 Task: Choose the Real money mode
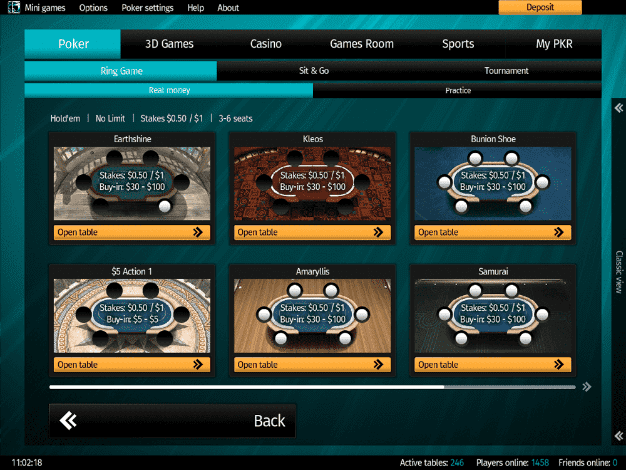coord(169,90)
